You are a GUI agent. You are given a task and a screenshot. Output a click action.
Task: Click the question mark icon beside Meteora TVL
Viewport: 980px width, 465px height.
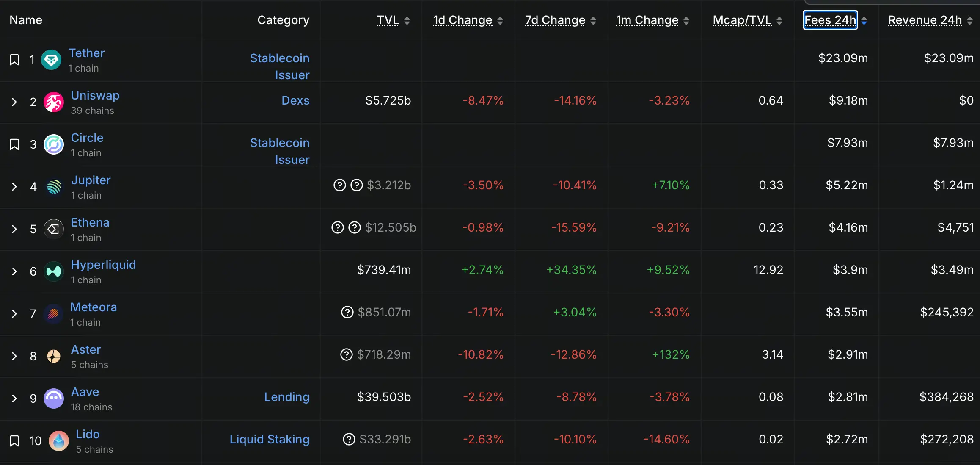click(347, 312)
